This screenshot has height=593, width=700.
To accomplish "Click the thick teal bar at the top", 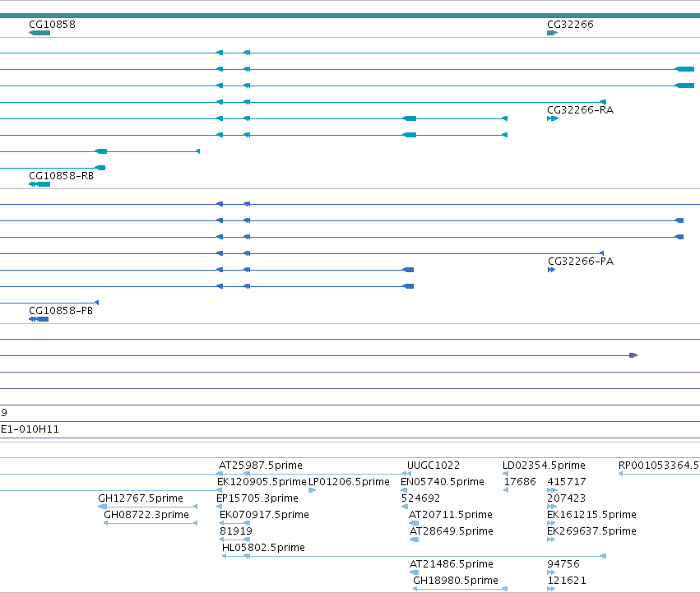I will 350,16.
